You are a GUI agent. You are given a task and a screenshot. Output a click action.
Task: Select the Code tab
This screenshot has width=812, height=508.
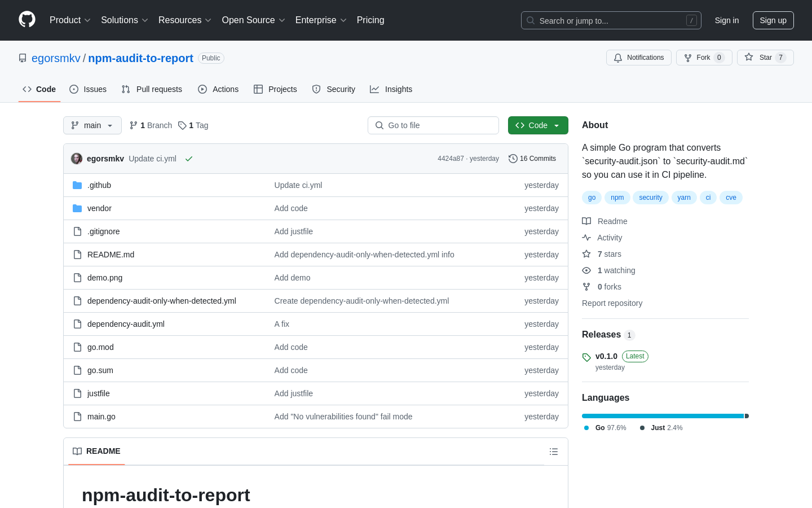39,89
